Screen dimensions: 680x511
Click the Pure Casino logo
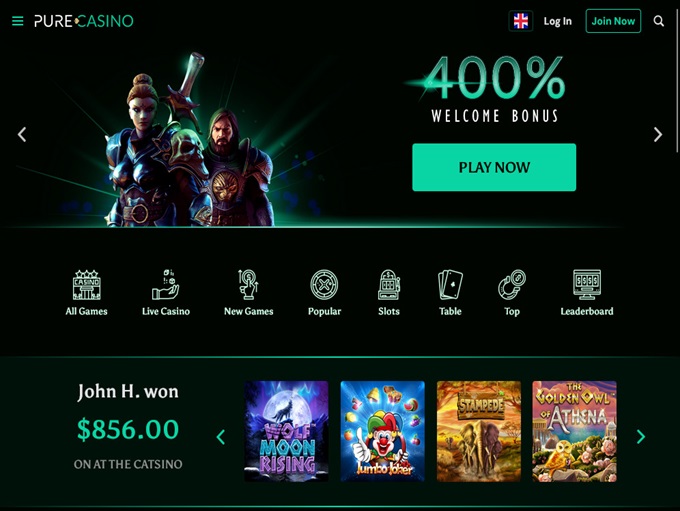coord(84,21)
